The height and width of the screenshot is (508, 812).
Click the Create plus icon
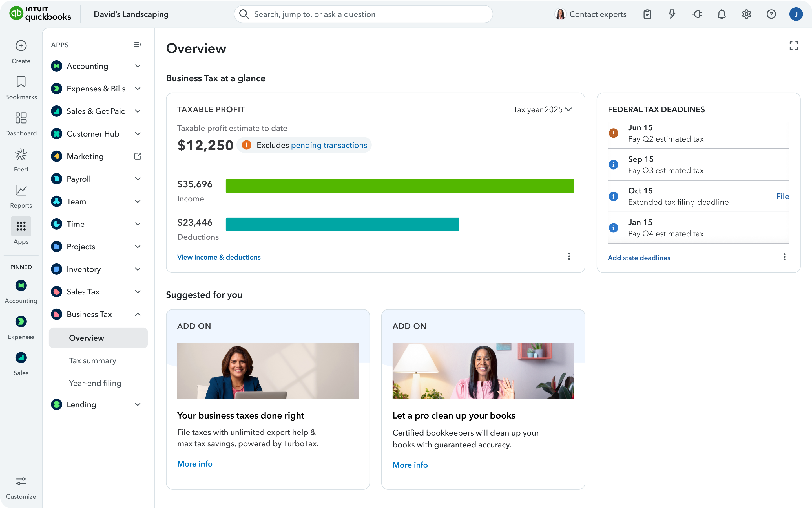click(21, 46)
